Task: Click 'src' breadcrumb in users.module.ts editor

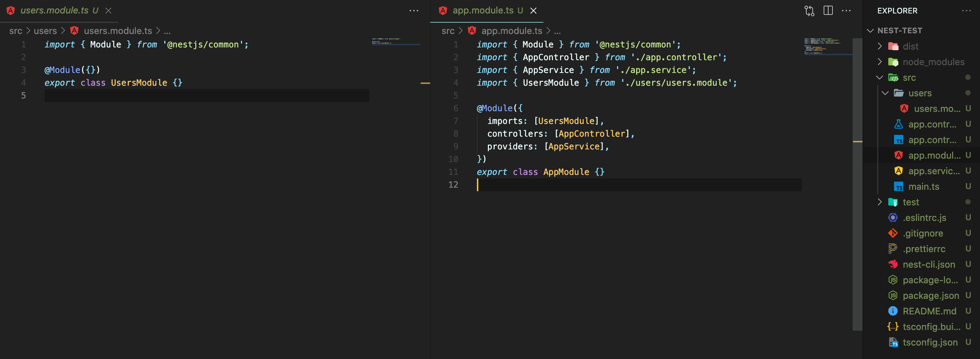Action: [x=16, y=31]
